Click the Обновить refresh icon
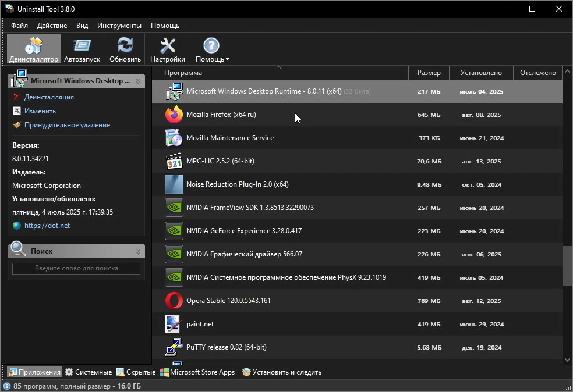573x392 pixels. [x=125, y=45]
